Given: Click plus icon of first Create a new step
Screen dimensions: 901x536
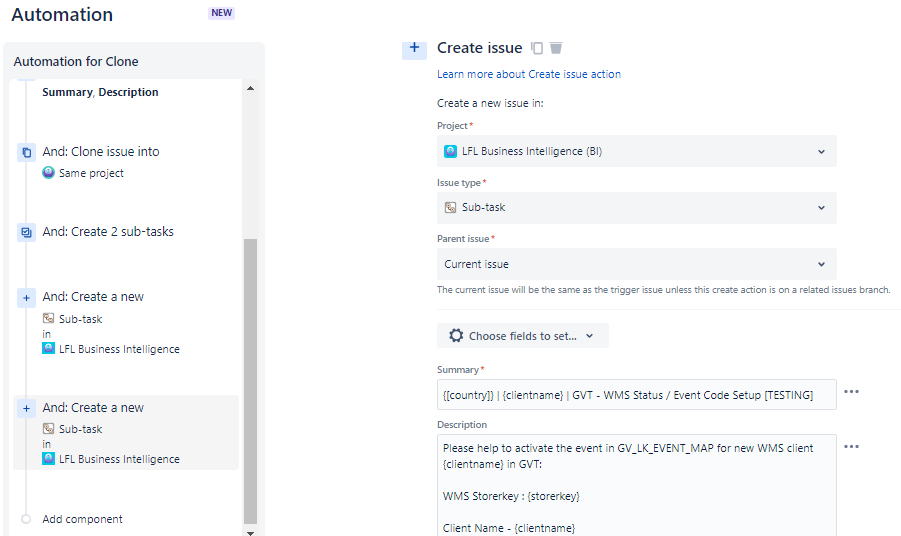Looking at the screenshot, I should (26, 298).
